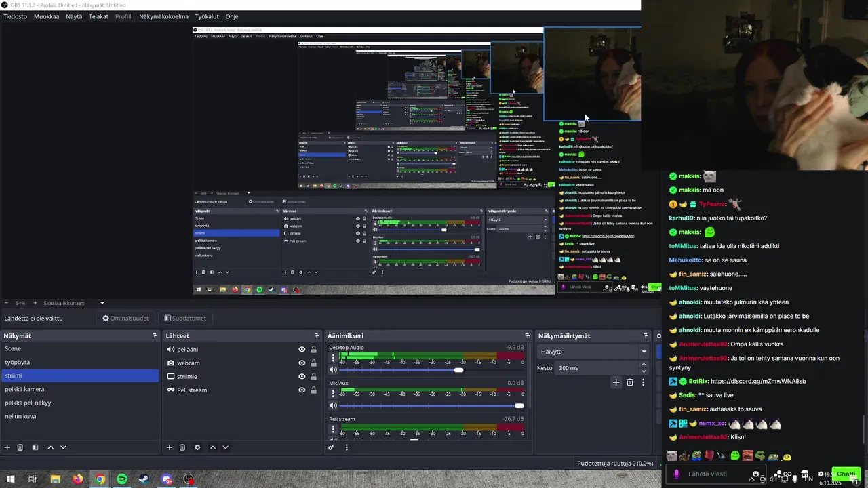Zoom in preview with plus button

[x=36, y=303]
